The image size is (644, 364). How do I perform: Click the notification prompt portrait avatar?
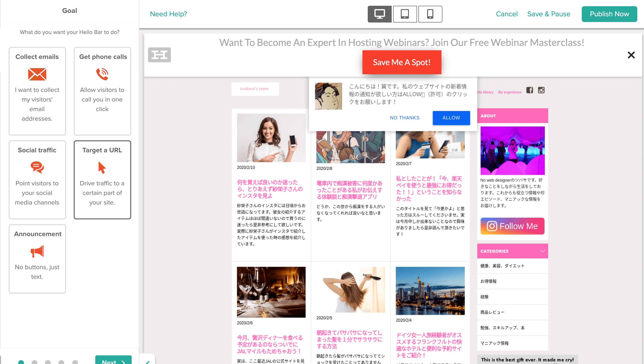click(328, 96)
